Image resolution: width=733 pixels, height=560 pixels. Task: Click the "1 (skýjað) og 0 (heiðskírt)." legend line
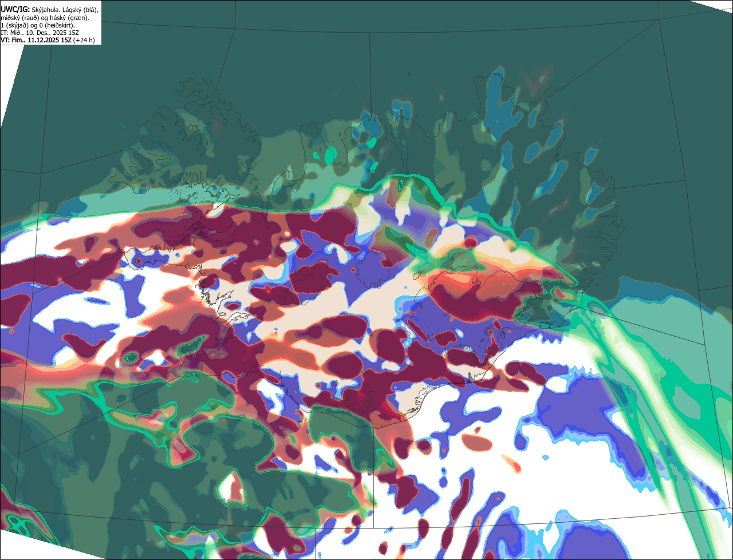click(x=38, y=25)
